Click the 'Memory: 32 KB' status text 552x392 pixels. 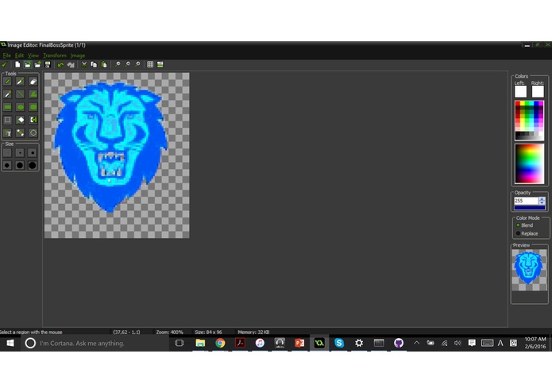tap(253, 332)
